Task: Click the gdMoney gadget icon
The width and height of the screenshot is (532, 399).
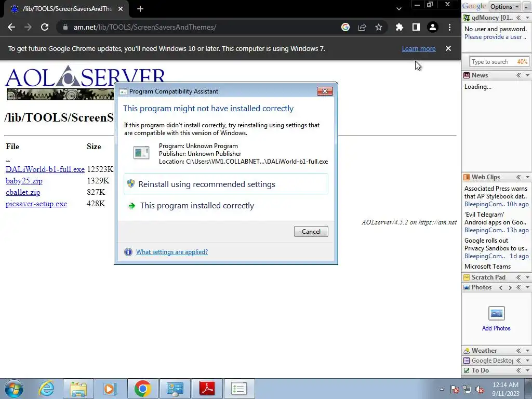Action: 467,18
